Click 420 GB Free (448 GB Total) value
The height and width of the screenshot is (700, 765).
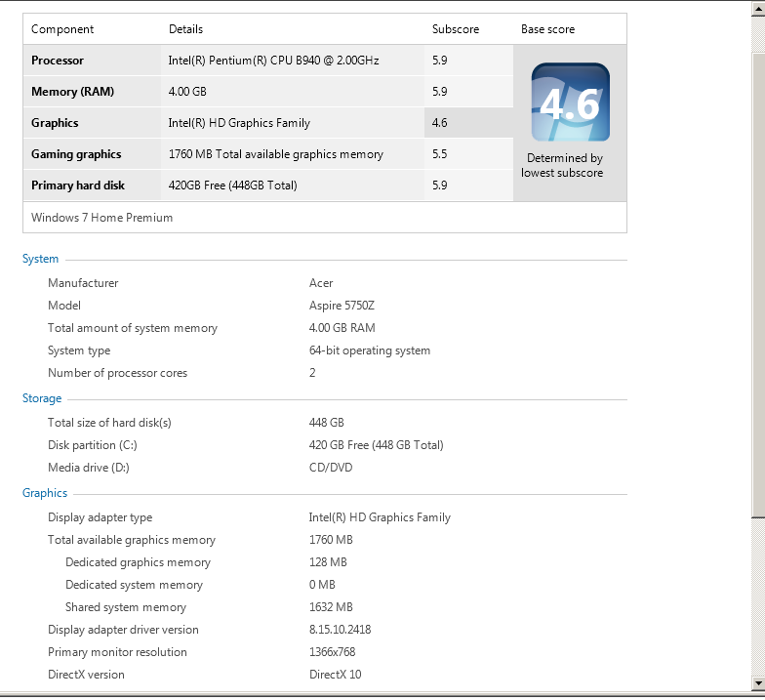(377, 445)
